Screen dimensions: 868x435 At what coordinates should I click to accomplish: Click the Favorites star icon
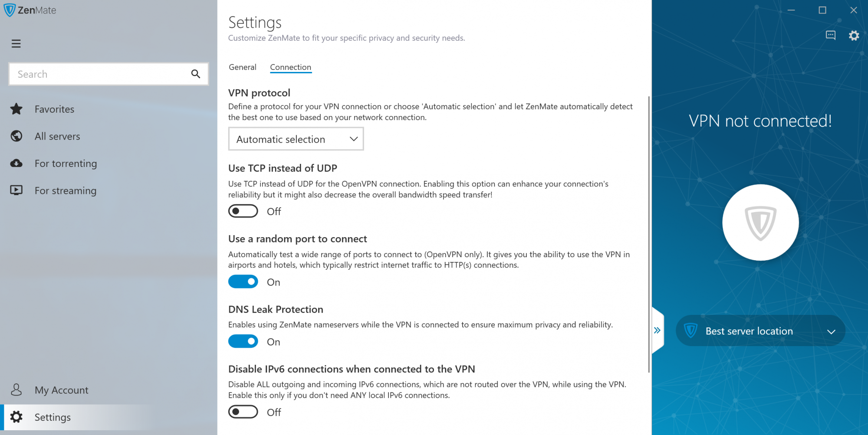(x=16, y=109)
